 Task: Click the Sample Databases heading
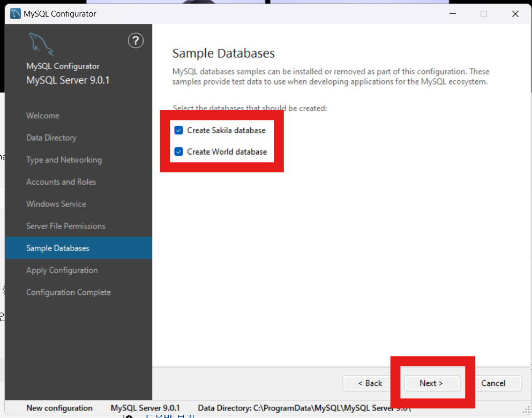tap(223, 53)
